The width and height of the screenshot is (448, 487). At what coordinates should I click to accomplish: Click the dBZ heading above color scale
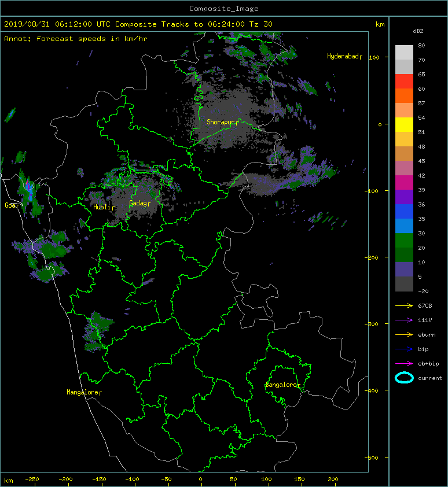click(x=418, y=31)
